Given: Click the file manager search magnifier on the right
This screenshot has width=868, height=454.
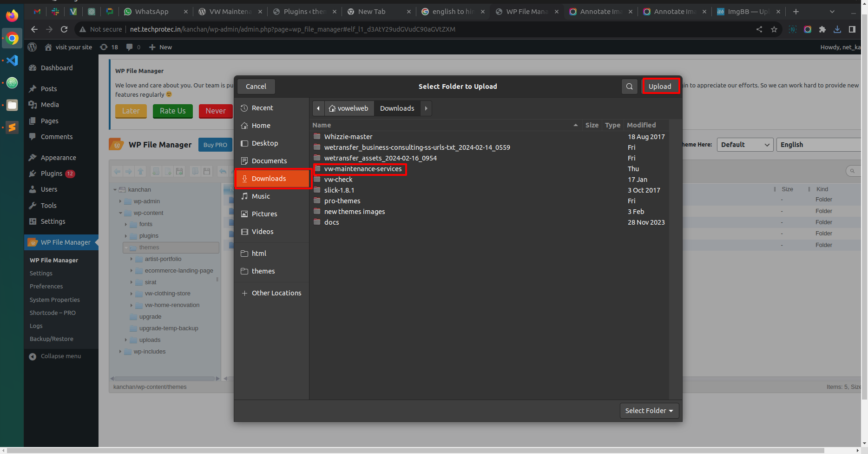Looking at the screenshot, I should coord(852,171).
